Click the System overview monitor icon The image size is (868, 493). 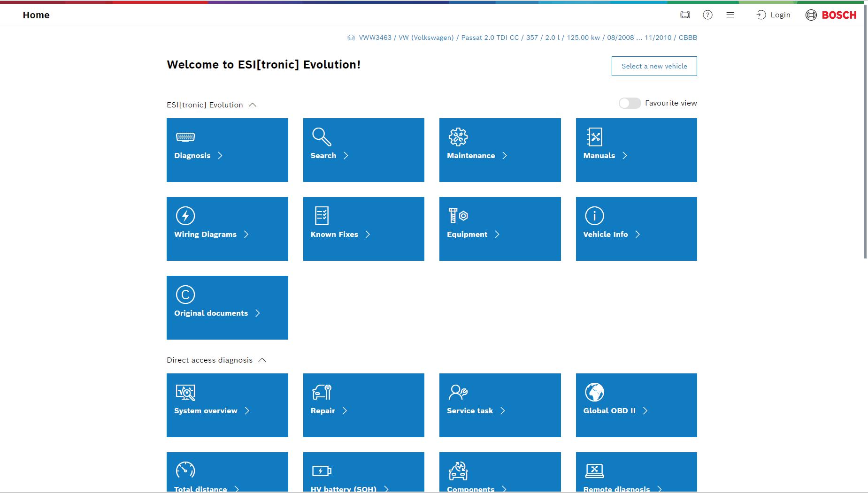(185, 392)
